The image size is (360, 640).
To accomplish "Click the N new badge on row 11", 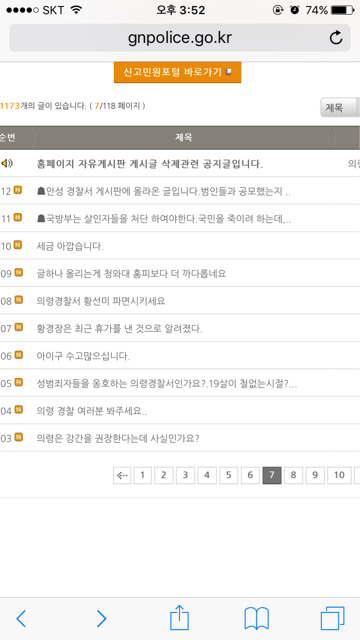I will click(18, 217).
